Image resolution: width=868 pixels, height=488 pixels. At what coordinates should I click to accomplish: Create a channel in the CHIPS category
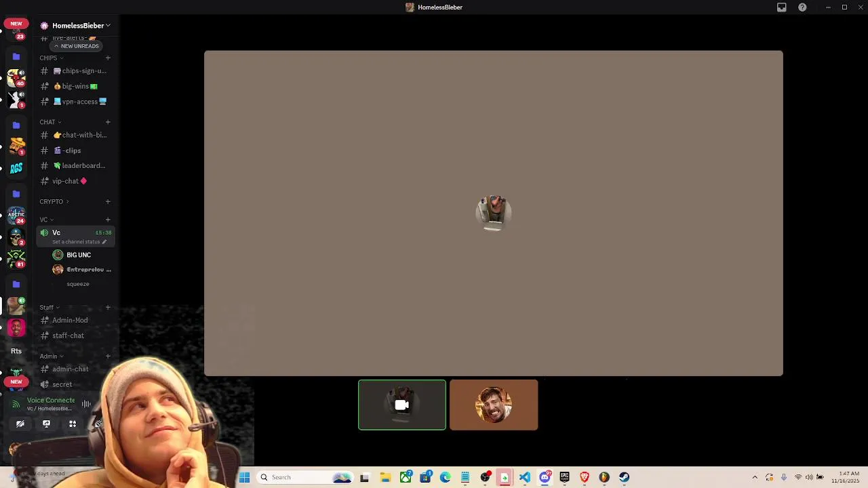108,58
